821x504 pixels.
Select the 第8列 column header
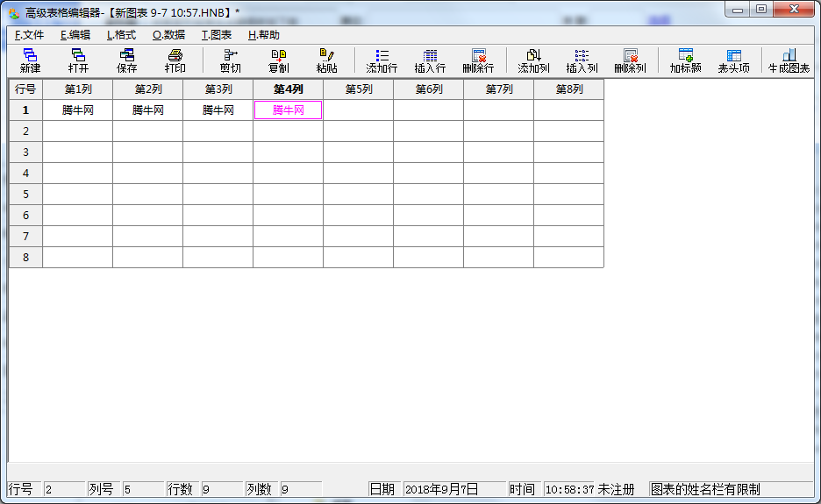[568, 89]
